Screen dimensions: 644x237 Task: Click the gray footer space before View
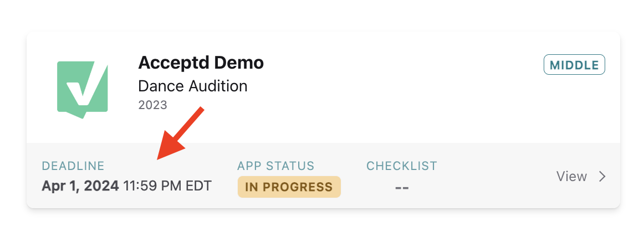click(x=497, y=176)
